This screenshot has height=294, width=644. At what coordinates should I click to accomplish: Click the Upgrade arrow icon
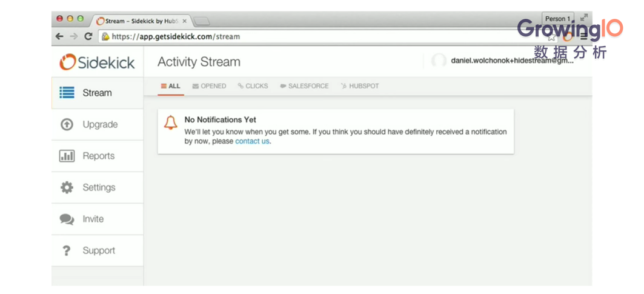click(x=67, y=124)
